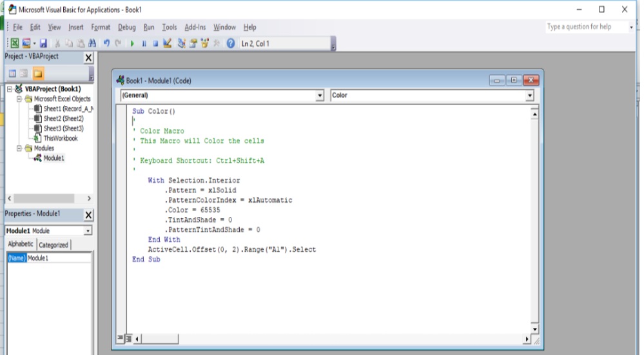Collapse VBAProject (Book1) tree node

(x=10, y=89)
